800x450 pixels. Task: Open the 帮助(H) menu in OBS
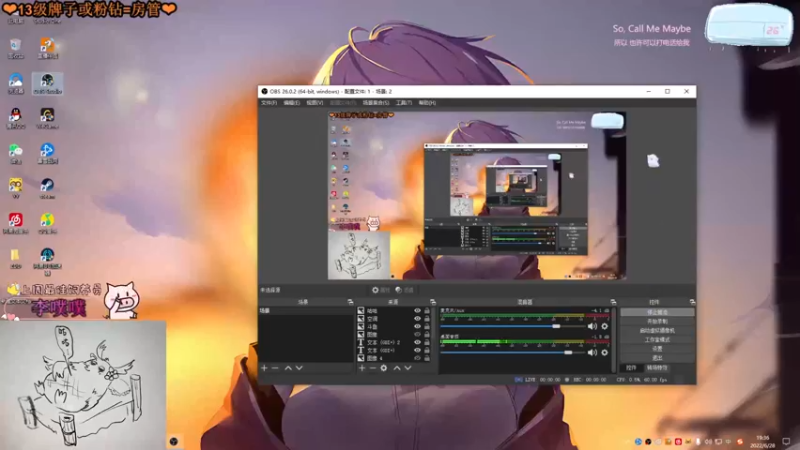click(x=427, y=103)
